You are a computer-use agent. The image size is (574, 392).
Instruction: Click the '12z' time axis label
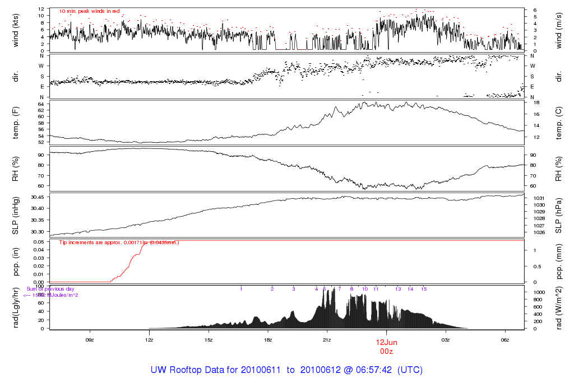(x=149, y=340)
